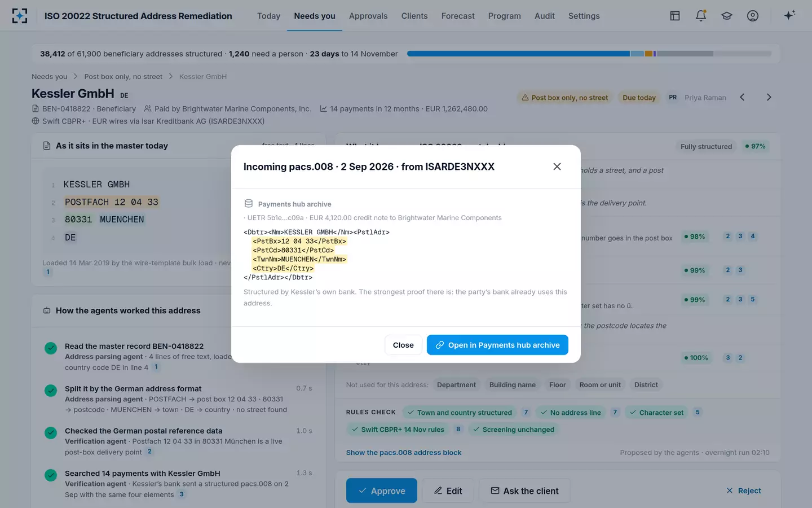
Task: Click the chart icon next to 14 payments
Action: tap(324, 108)
